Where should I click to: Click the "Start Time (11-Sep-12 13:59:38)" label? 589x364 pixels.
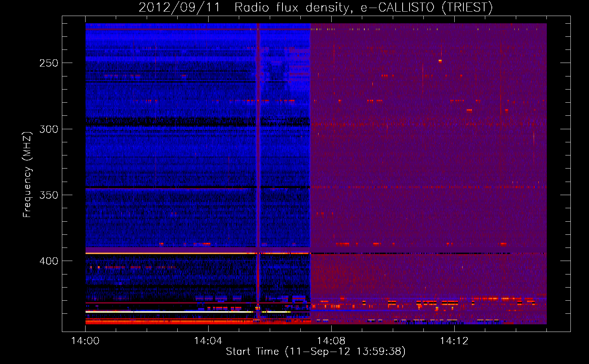point(316,352)
